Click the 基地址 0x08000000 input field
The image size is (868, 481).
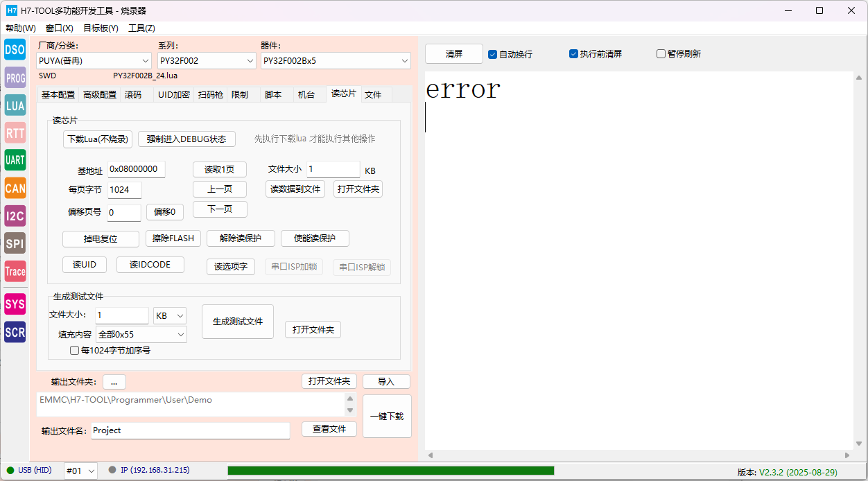click(x=136, y=170)
